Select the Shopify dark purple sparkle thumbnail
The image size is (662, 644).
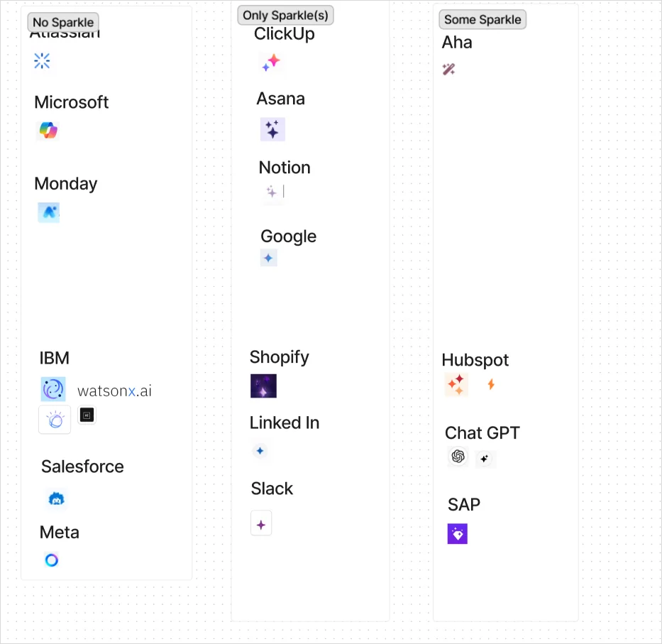click(x=263, y=386)
